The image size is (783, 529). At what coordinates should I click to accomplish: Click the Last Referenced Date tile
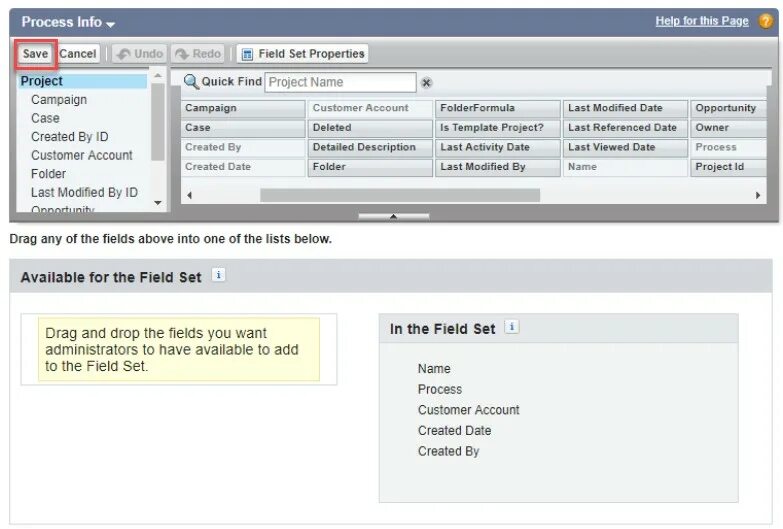click(626, 128)
